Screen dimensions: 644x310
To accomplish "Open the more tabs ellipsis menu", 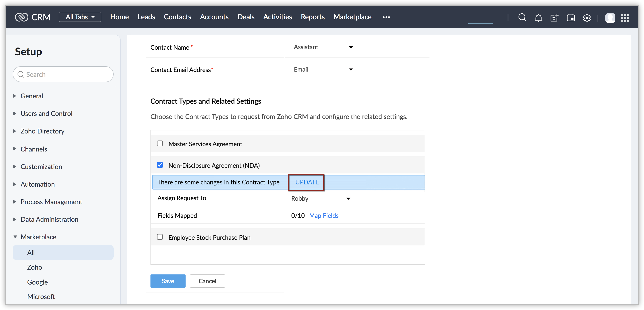I will pos(386,17).
